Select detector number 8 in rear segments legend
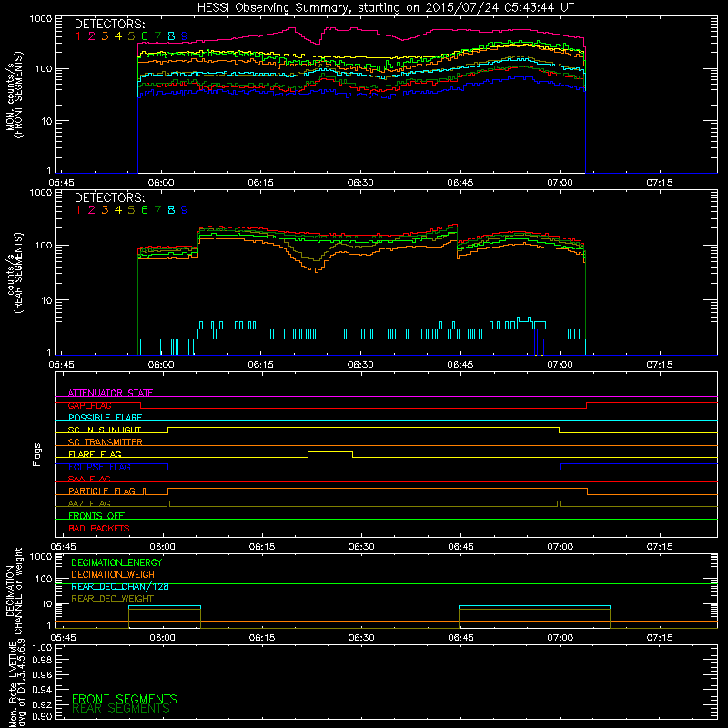The image size is (728, 728). pos(171,210)
